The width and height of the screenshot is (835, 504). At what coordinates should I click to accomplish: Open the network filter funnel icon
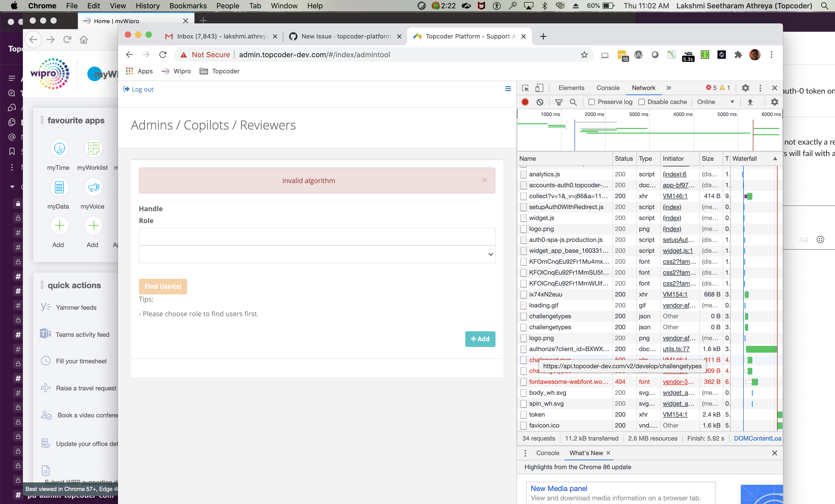(x=559, y=102)
